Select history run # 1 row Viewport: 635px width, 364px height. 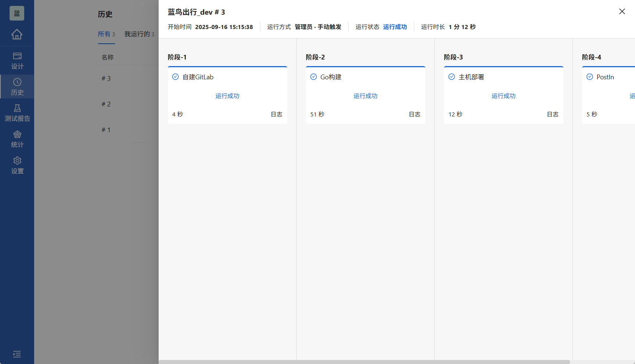point(128,130)
